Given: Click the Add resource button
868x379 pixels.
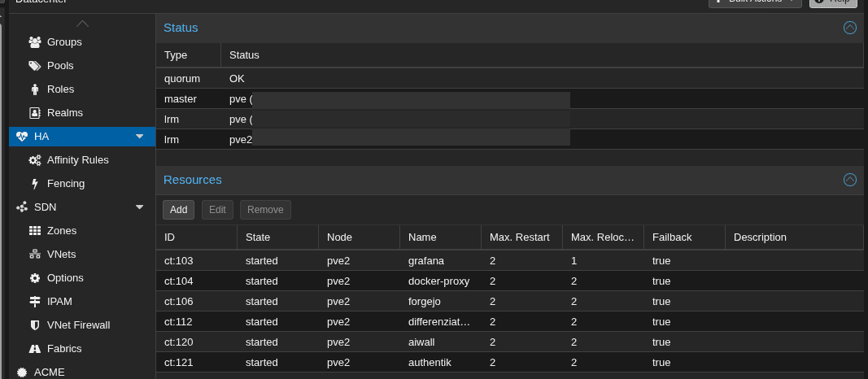Looking at the screenshot, I should pos(178,210).
